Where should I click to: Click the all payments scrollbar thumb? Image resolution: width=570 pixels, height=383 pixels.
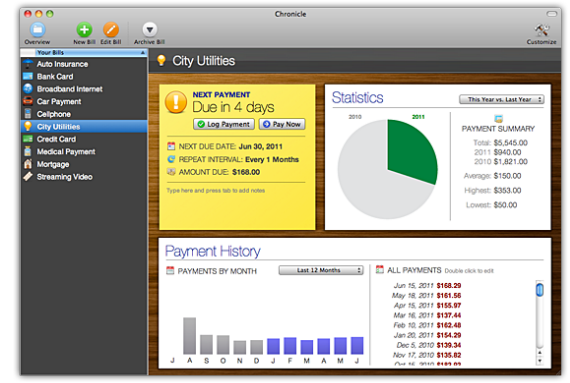click(540, 290)
